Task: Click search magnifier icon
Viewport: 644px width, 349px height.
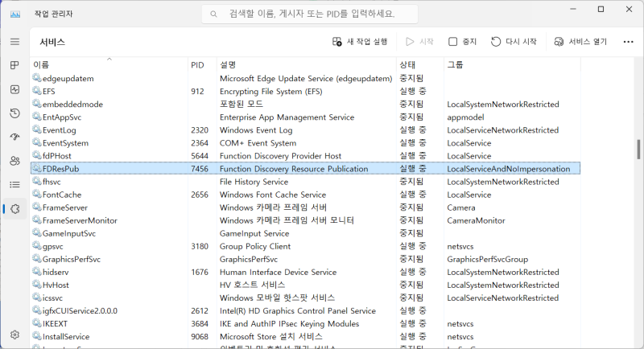Action: point(213,14)
